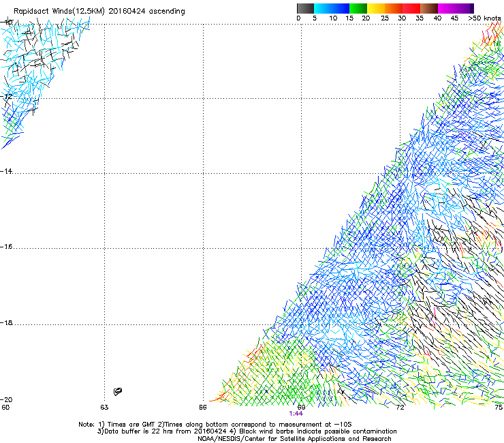Screen dimensions: 504x443
Task: Click the latitude label '-14'
Action: pyautogui.click(x=6, y=171)
